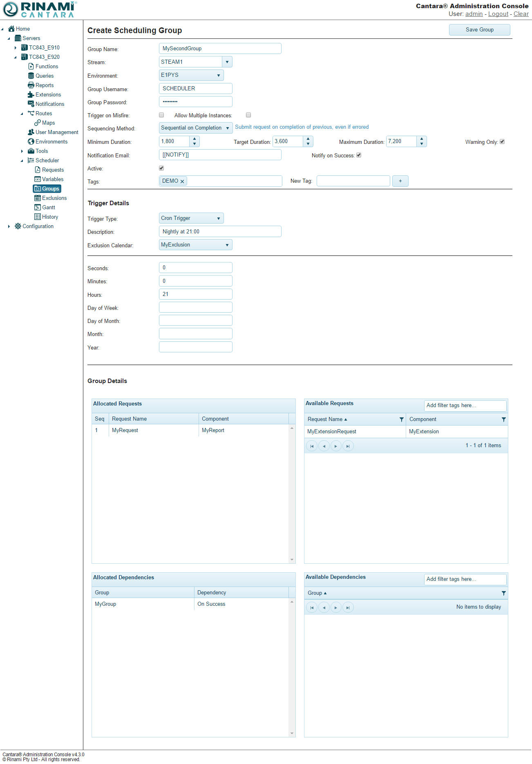
Task: Click the Reports printer icon
Action: [31, 85]
